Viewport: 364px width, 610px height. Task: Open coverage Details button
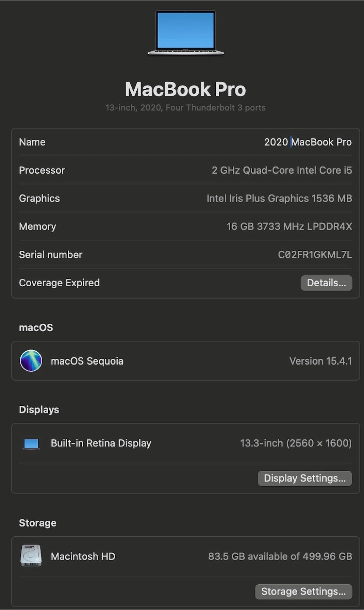click(326, 283)
